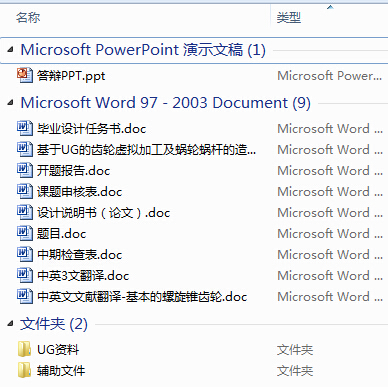The image size is (388, 387).
Task: Click the Word icon of 中期检查表.doc
Action: [25, 254]
